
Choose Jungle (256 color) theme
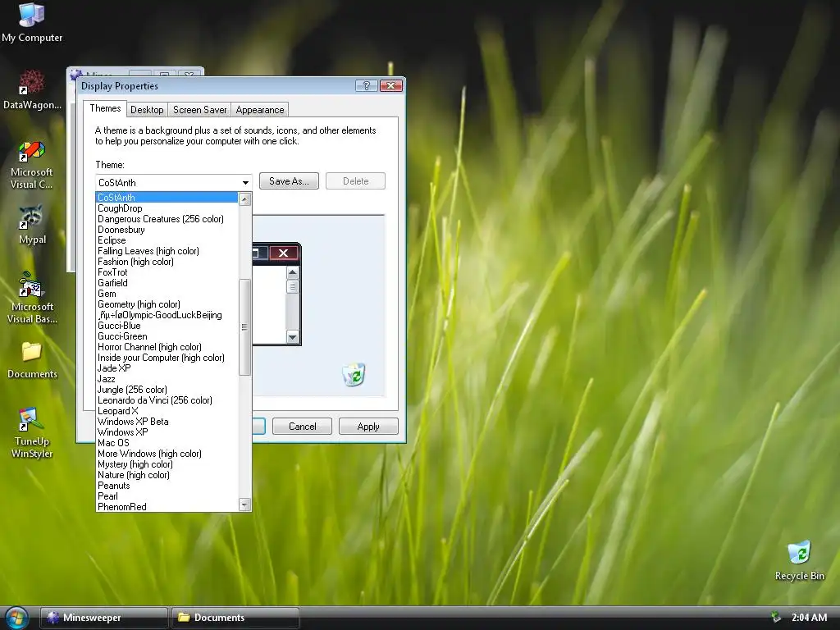(167, 390)
